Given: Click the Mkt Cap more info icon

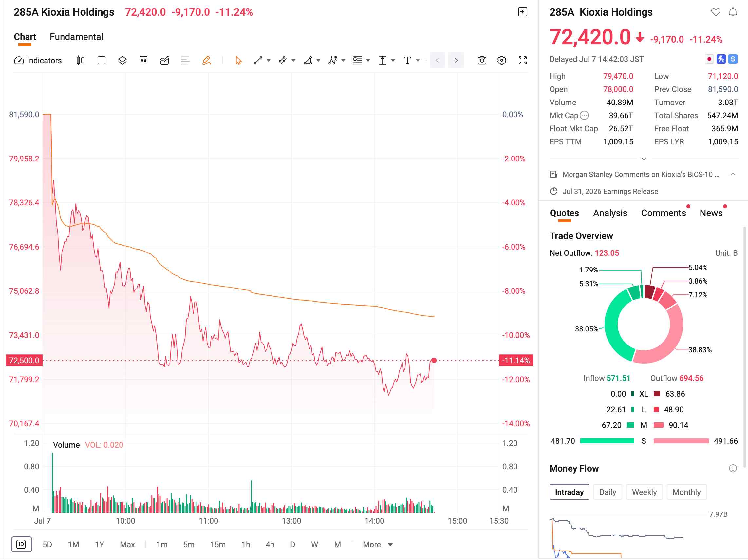Looking at the screenshot, I should click(x=584, y=116).
